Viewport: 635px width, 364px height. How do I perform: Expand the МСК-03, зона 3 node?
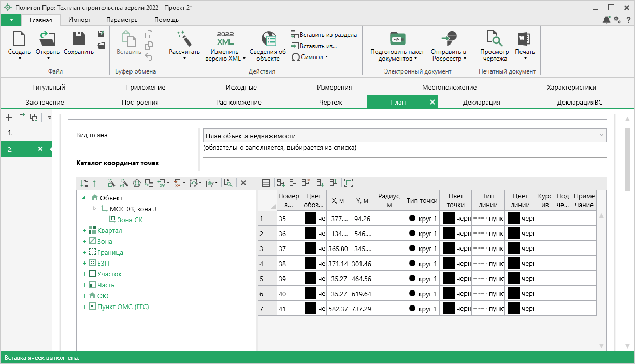click(x=94, y=209)
